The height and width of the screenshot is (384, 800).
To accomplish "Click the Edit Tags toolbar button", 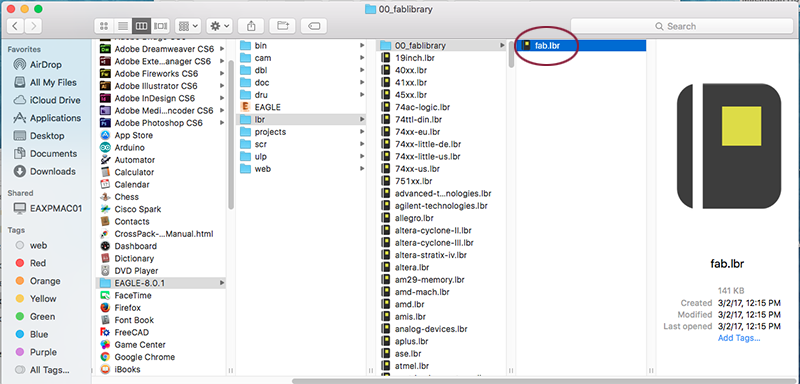I will pos(314,26).
